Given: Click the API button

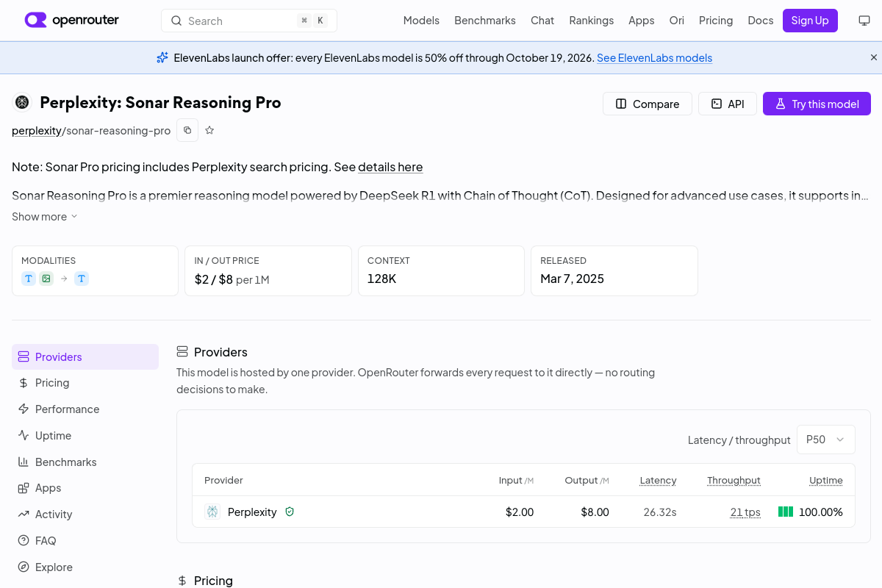Looking at the screenshot, I should coord(728,104).
